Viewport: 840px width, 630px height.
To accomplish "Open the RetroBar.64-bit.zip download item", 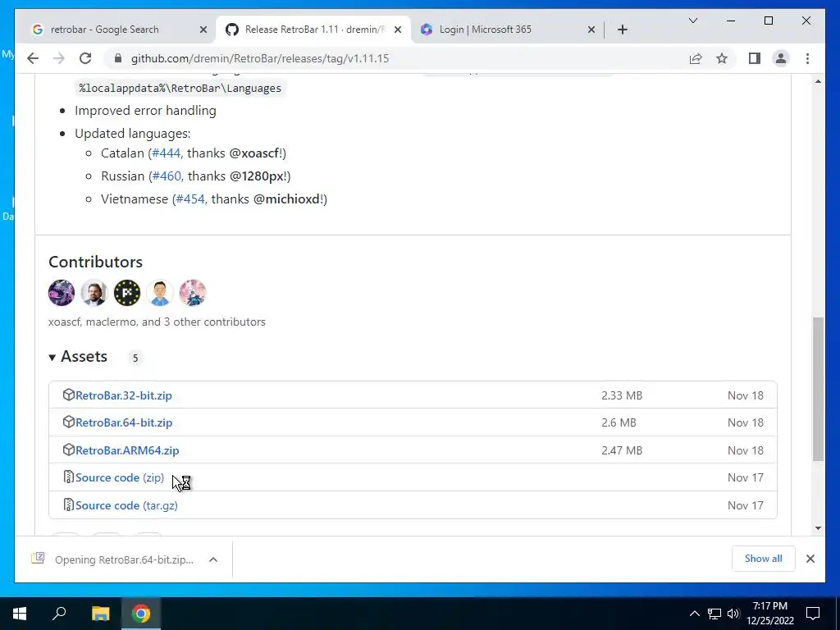I will point(113,559).
